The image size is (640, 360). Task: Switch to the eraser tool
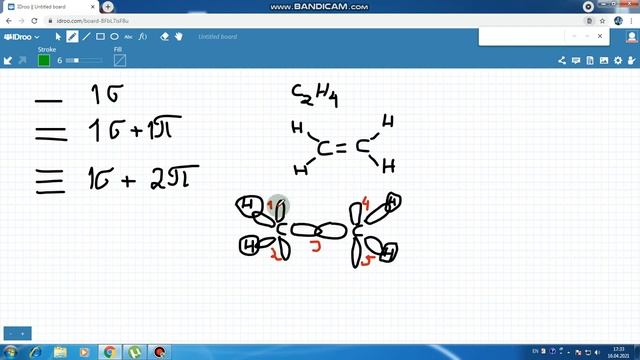(164, 37)
